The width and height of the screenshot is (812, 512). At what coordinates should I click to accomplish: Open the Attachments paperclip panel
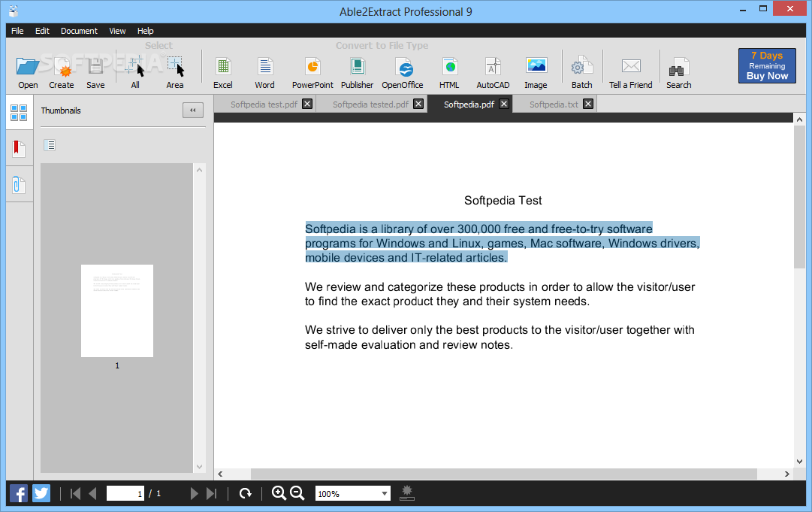(20, 184)
